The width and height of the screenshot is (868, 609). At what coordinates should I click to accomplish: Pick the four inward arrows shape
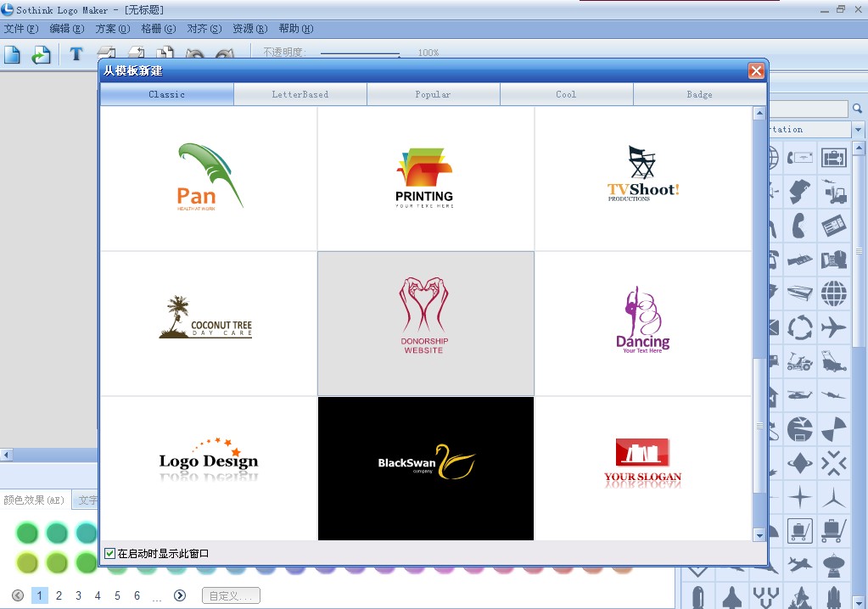[x=834, y=463]
